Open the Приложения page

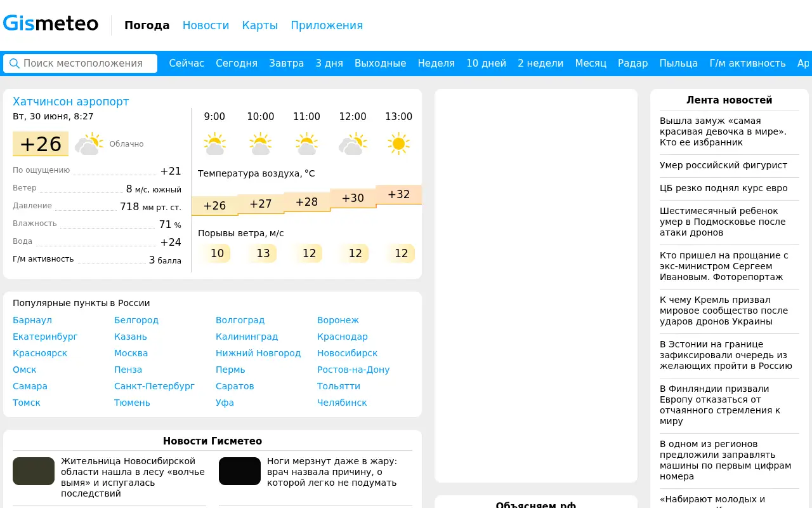327,25
